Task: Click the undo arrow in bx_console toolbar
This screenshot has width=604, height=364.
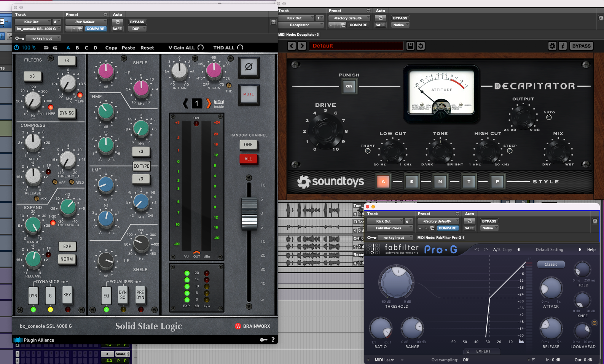Action: 46,48
